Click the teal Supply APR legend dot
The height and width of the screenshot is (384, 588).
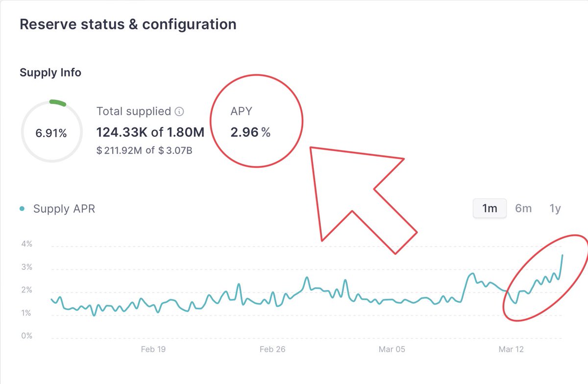click(22, 209)
